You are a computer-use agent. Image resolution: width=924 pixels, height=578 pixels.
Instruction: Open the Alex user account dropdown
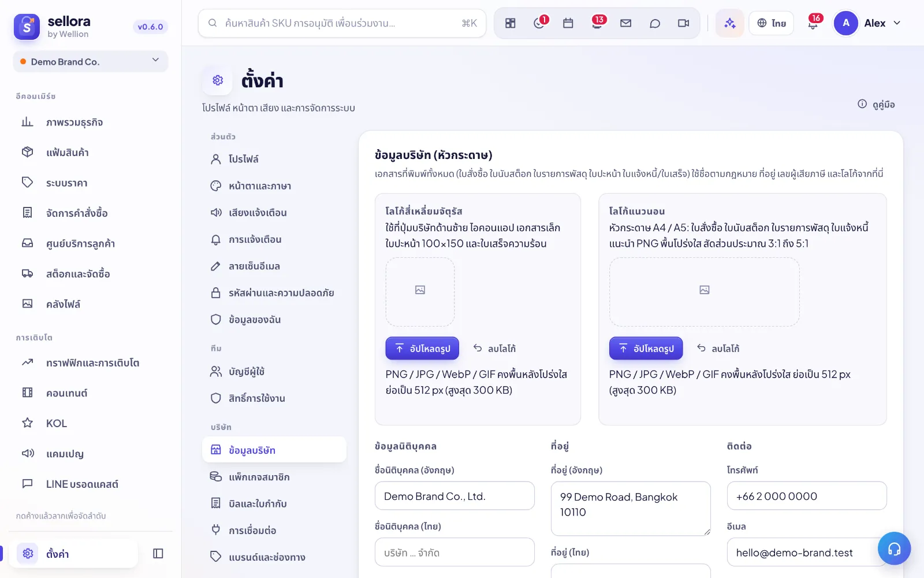868,23
